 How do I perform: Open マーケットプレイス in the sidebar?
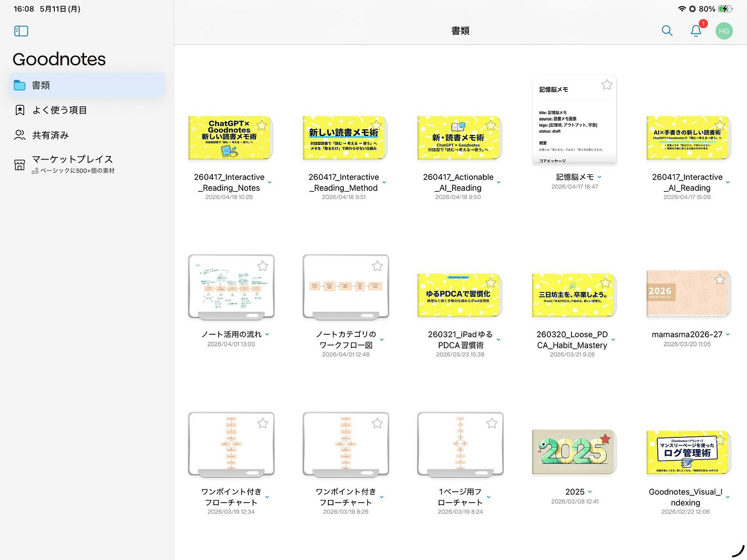tap(87, 164)
